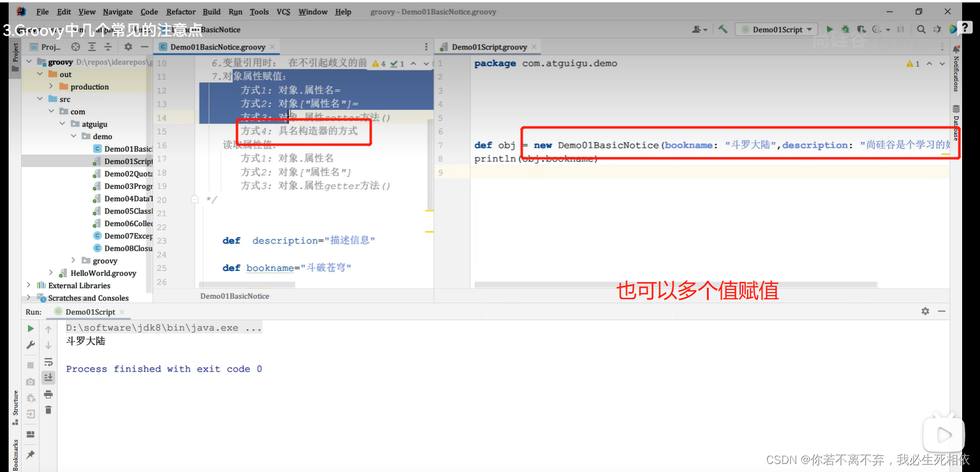980x472 pixels.
Task: Go to previous highlighted error in the right editor
Action: click(x=929, y=64)
